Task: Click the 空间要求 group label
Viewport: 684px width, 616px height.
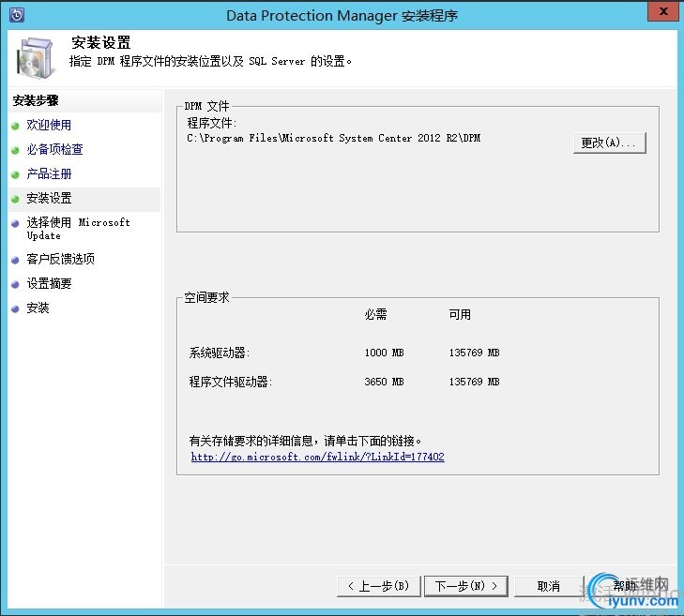Action: click(x=206, y=298)
